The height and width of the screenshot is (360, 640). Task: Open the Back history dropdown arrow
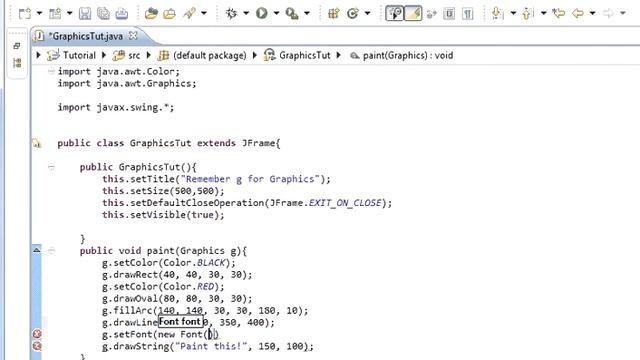coord(592,13)
